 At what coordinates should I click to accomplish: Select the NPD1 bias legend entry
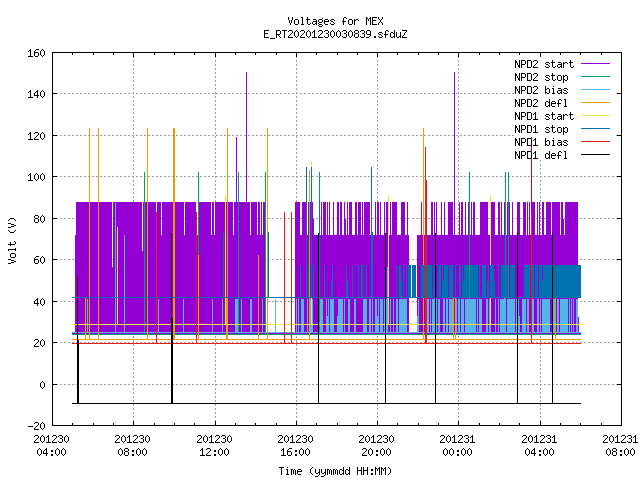(x=541, y=142)
